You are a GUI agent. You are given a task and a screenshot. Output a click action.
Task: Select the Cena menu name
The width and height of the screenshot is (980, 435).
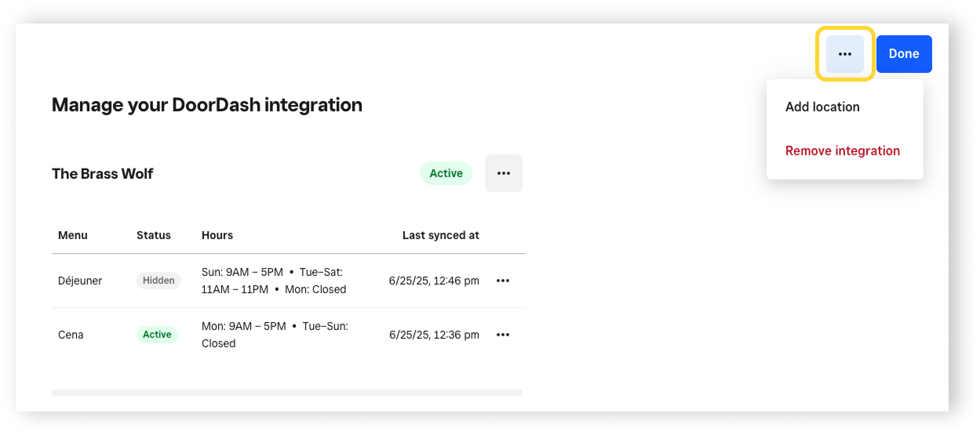coord(71,335)
